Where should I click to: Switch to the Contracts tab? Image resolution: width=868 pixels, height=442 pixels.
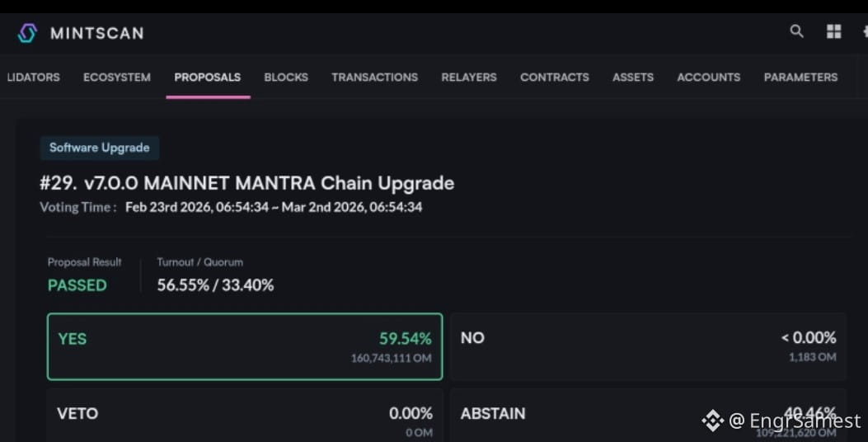coord(555,78)
